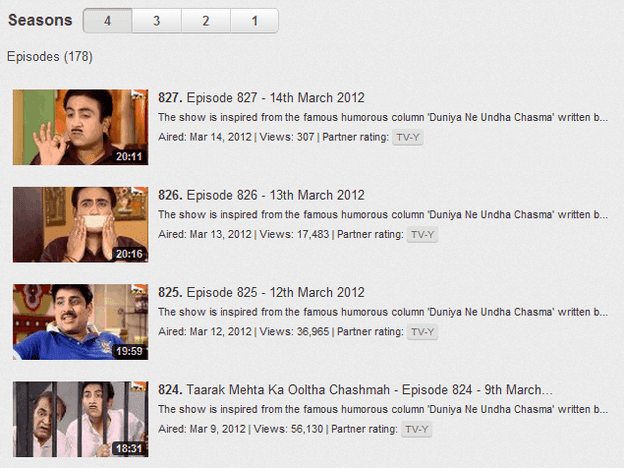Open the Episode 826 thumbnail

[80, 224]
